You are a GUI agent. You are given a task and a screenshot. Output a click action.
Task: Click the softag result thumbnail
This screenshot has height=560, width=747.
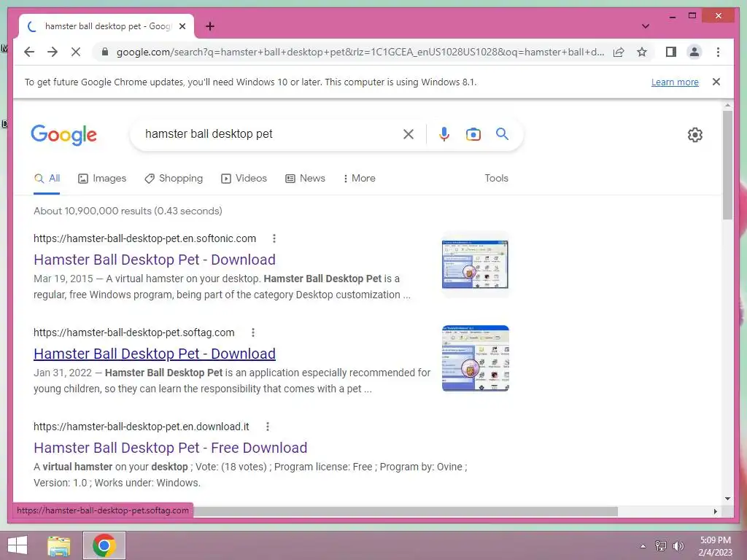[x=475, y=358]
